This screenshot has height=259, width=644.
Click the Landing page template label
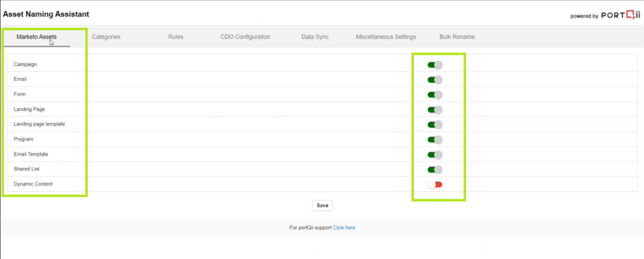pyautogui.click(x=40, y=124)
